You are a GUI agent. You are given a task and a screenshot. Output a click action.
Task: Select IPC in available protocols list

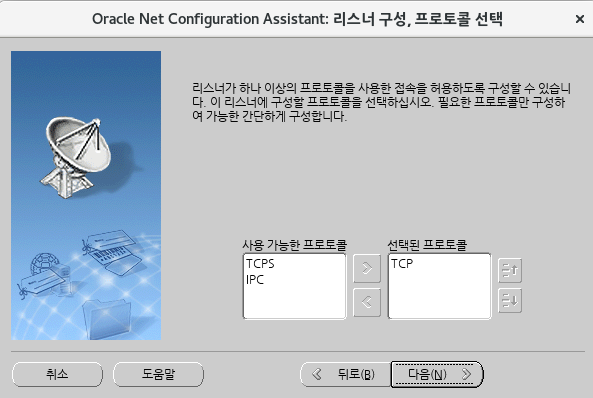point(255,280)
